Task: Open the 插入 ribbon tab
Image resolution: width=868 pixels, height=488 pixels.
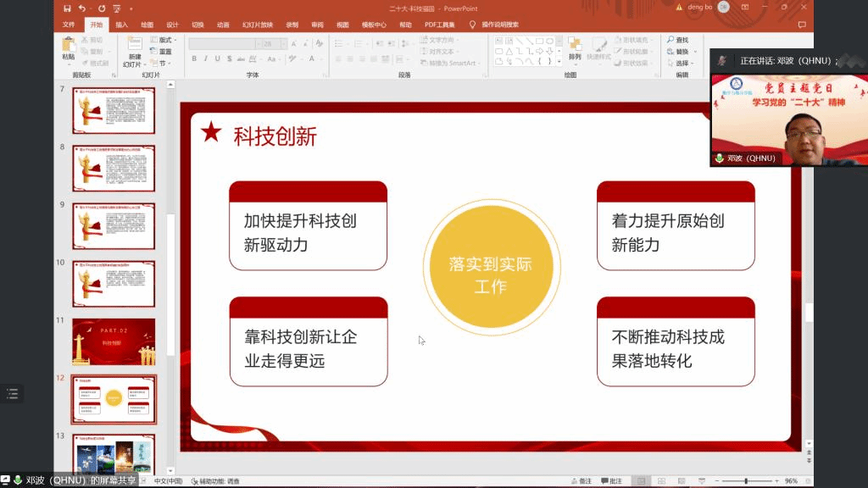Action: [122, 25]
